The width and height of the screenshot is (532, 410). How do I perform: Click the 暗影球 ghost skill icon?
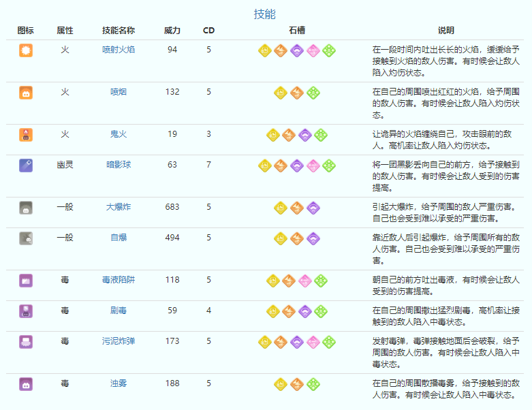26,165
